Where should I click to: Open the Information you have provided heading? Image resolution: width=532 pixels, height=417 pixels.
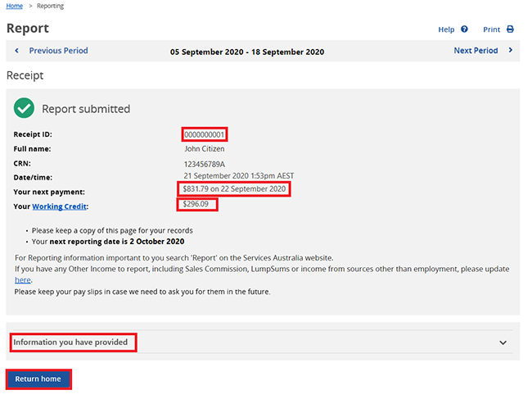click(x=71, y=342)
